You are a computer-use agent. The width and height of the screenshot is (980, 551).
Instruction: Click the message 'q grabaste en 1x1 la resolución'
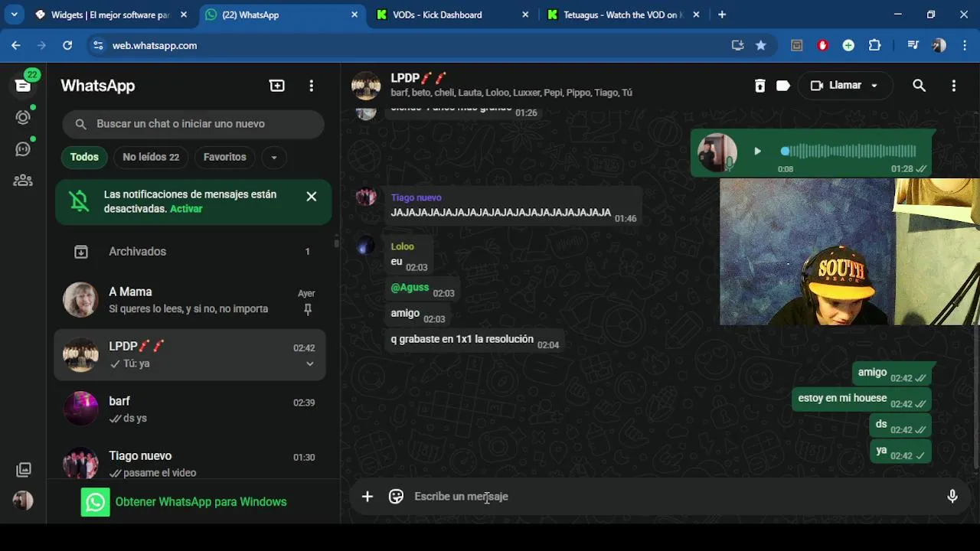click(475, 339)
